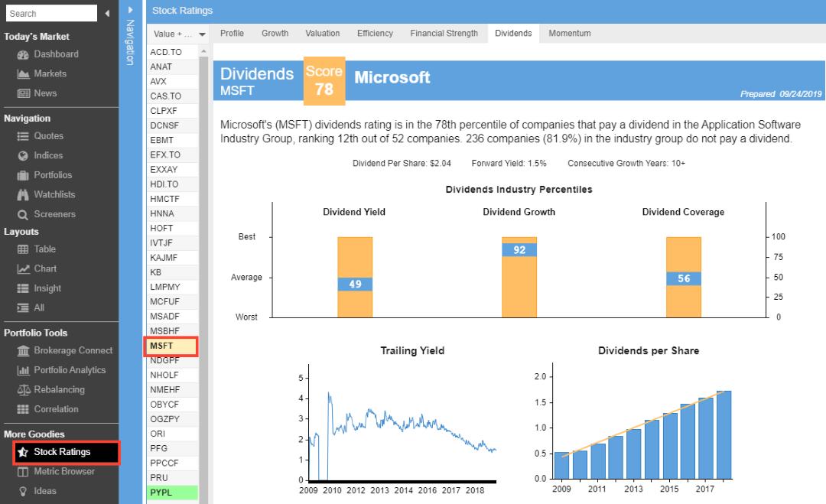Viewport: 826px width, 504px height.
Task: Open the Dashboard view
Action: pyautogui.click(x=57, y=54)
